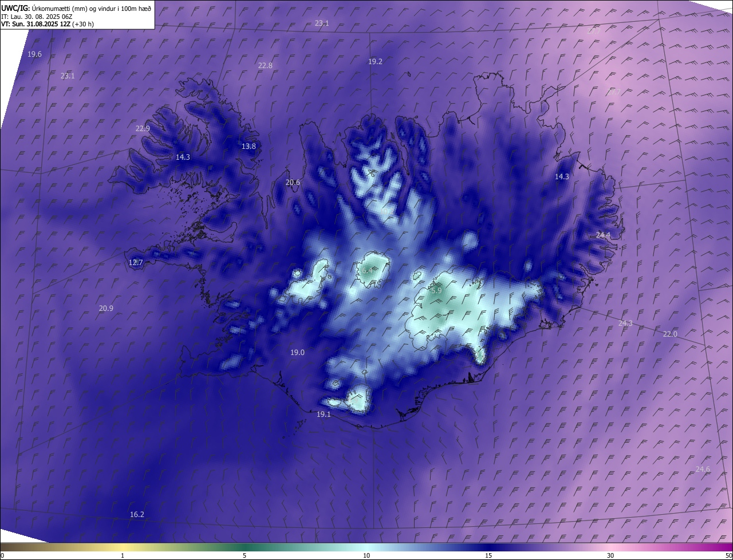Click the 5.9 value on the glacier
Image resolution: width=733 pixels, height=560 pixels.
tap(436, 290)
